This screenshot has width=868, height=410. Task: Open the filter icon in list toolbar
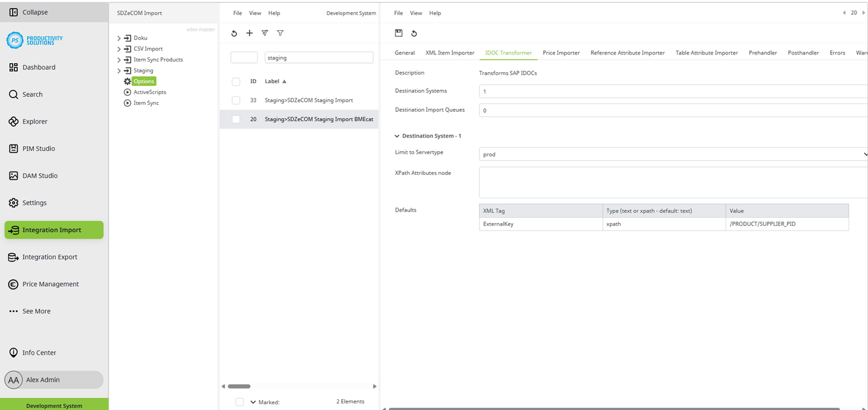tap(280, 33)
